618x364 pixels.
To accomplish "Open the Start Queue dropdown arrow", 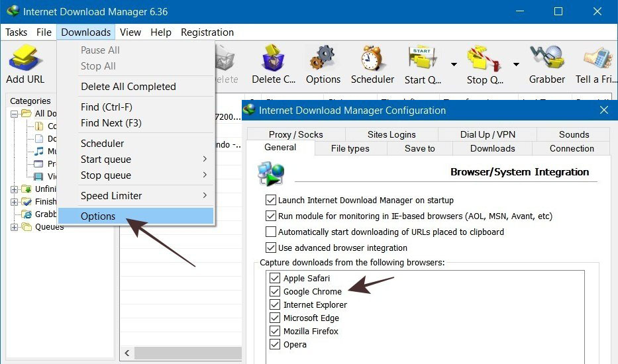I will (x=454, y=64).
